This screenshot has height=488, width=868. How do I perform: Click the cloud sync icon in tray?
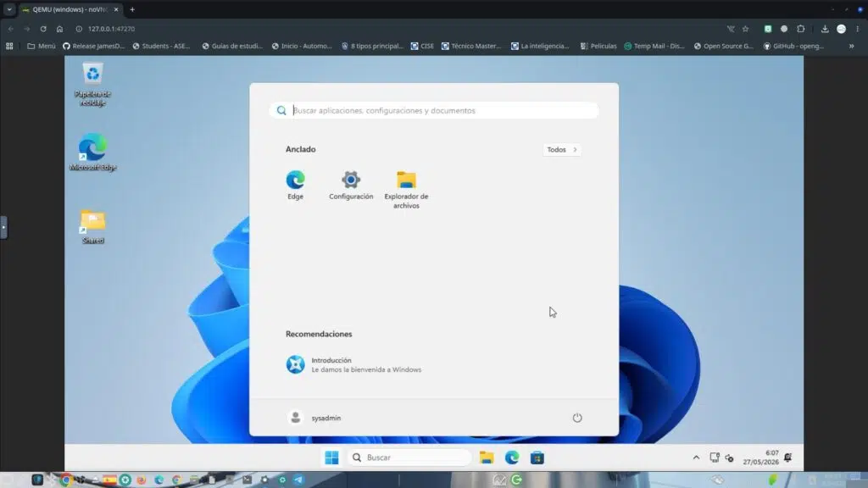(729, 458)
